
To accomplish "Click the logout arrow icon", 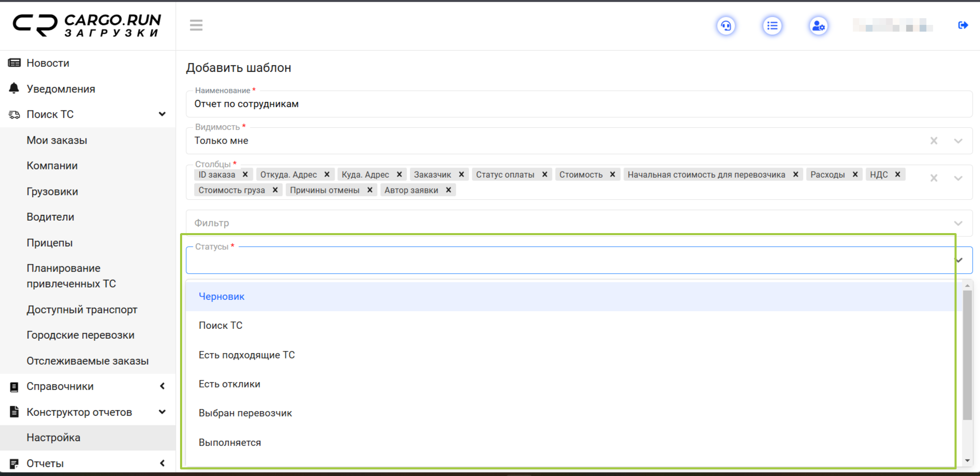I will coord(963,25).
